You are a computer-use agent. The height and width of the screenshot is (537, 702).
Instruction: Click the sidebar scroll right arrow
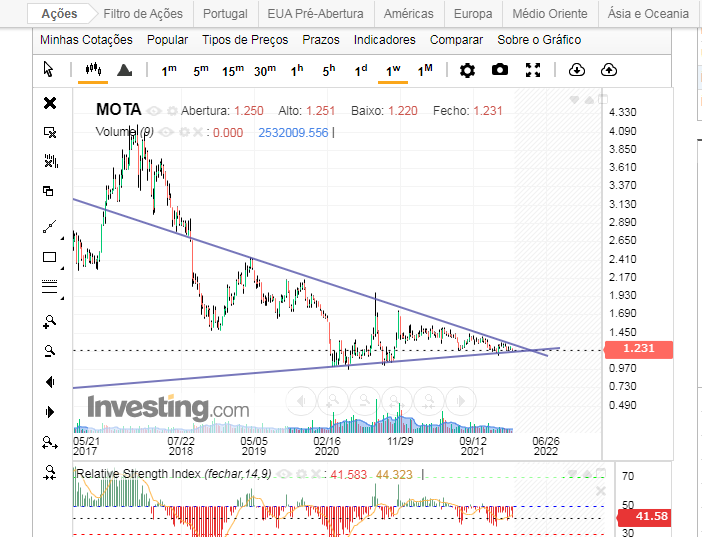[50, 412]
